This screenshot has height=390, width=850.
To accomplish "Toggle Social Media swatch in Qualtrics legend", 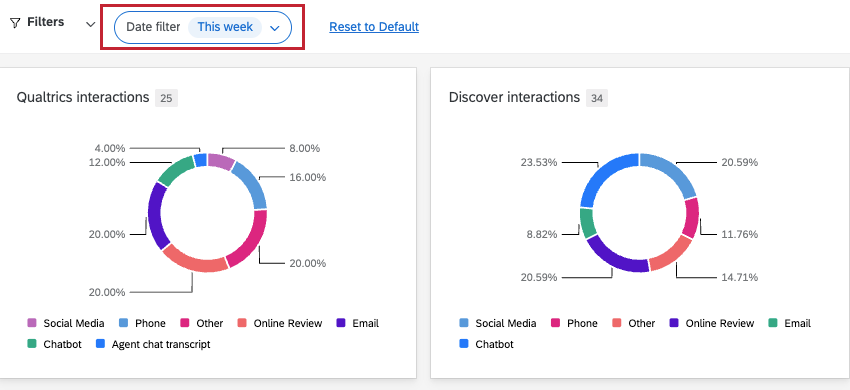I will tap(32, 323).
